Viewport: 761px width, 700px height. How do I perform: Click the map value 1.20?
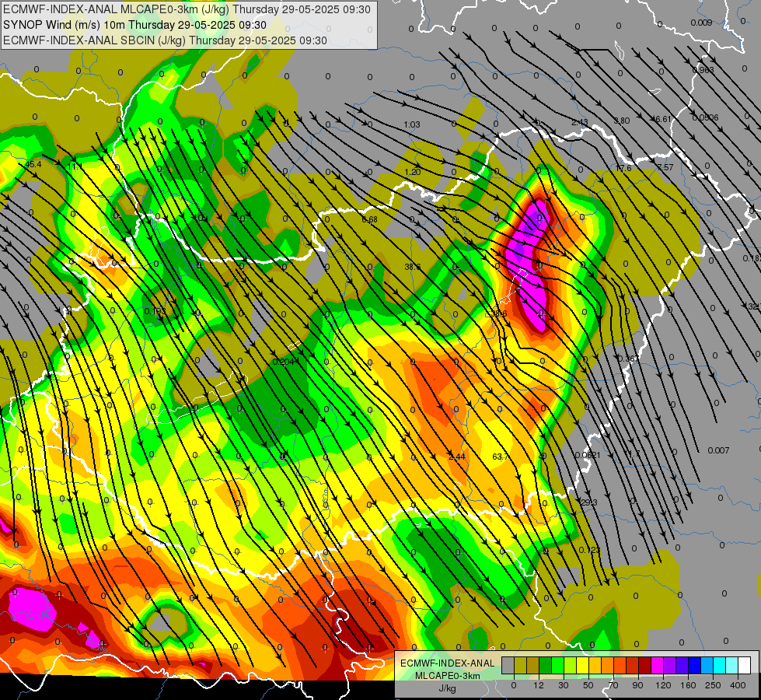pos(413,172)
